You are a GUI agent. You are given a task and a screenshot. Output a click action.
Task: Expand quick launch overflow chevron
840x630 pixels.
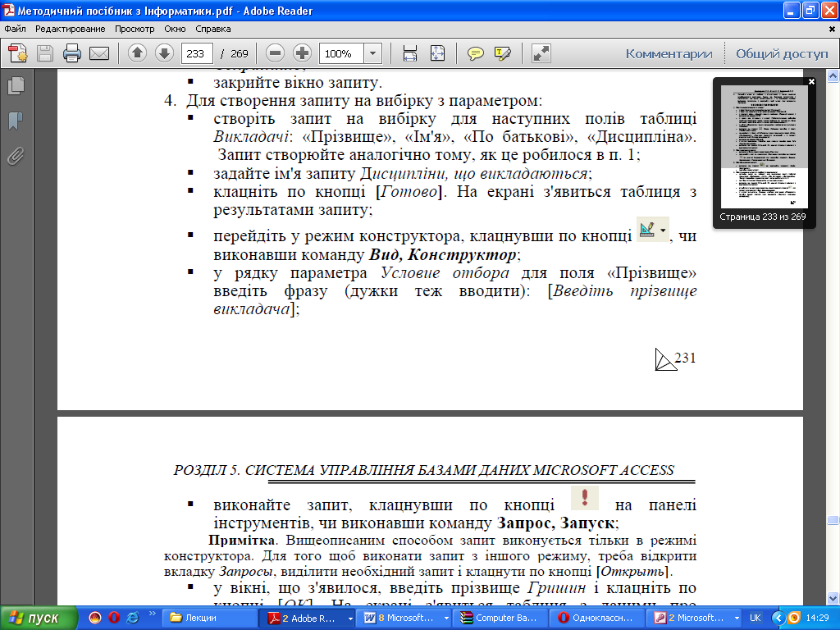point(152,614)
